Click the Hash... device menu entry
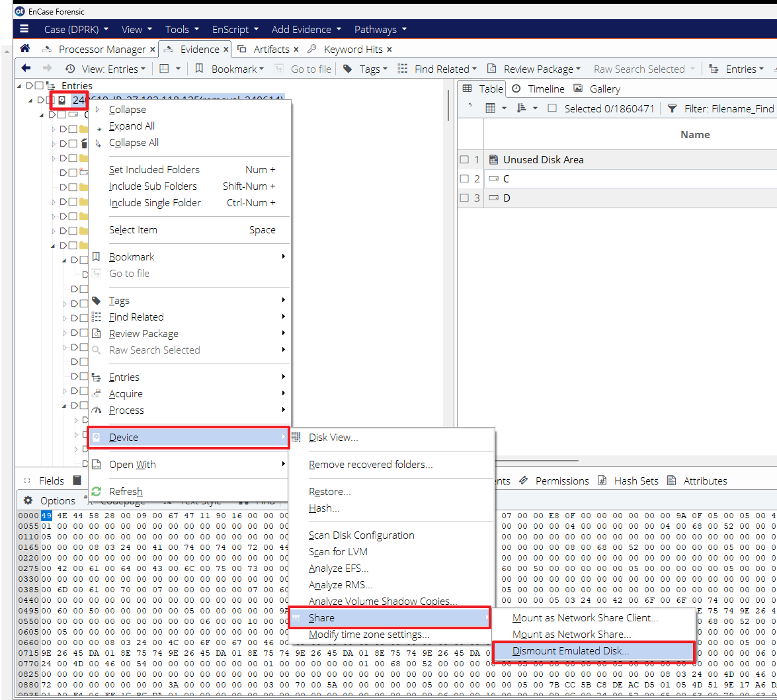Image resolution: width=777 pixels, height=700 pixels. pyautogui.click(x=323, y=508)
